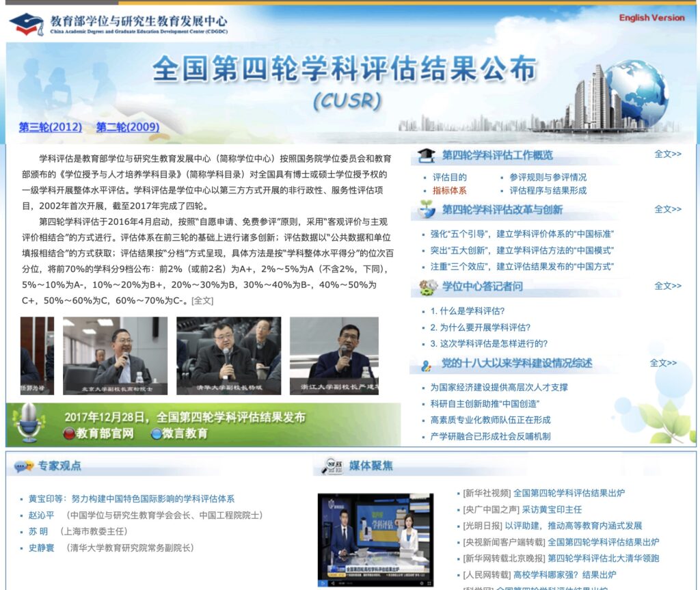700x590 pixels.
Task: Open 黄宝印等 expert opinion article
Action: click(132, 499)
